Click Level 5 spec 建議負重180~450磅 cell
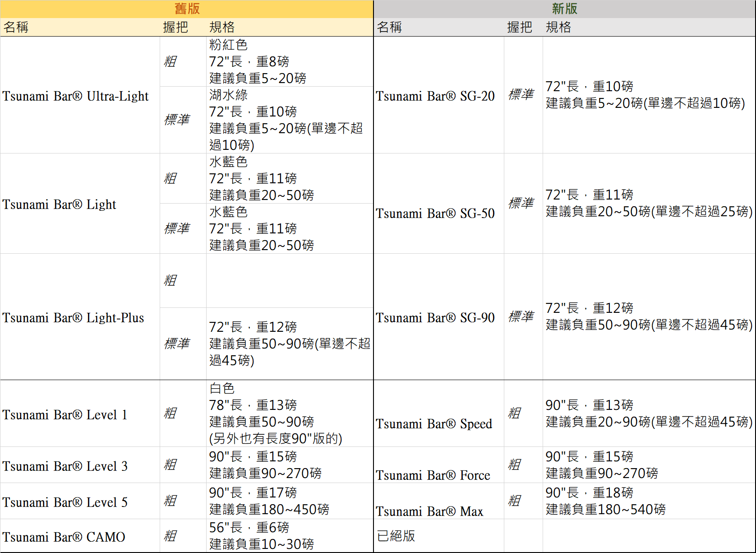Viewport: 756px width, 553px height. pyautogui.click(x=290, y=501)
